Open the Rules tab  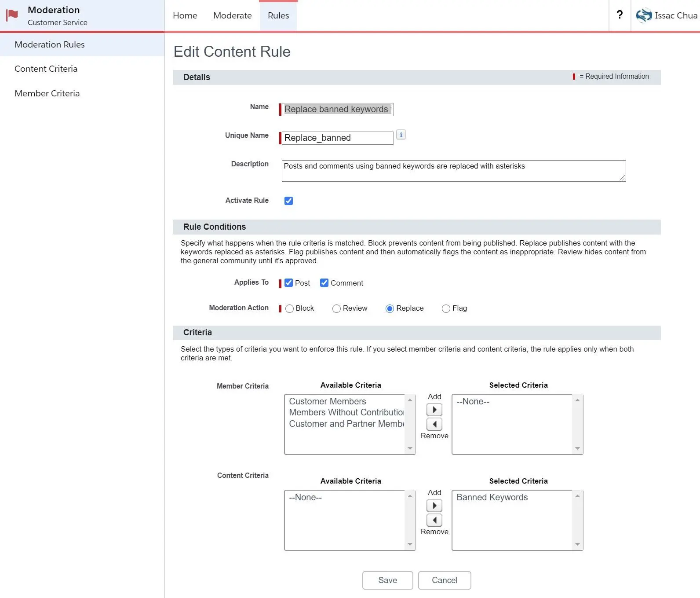[x=278, y=15]
